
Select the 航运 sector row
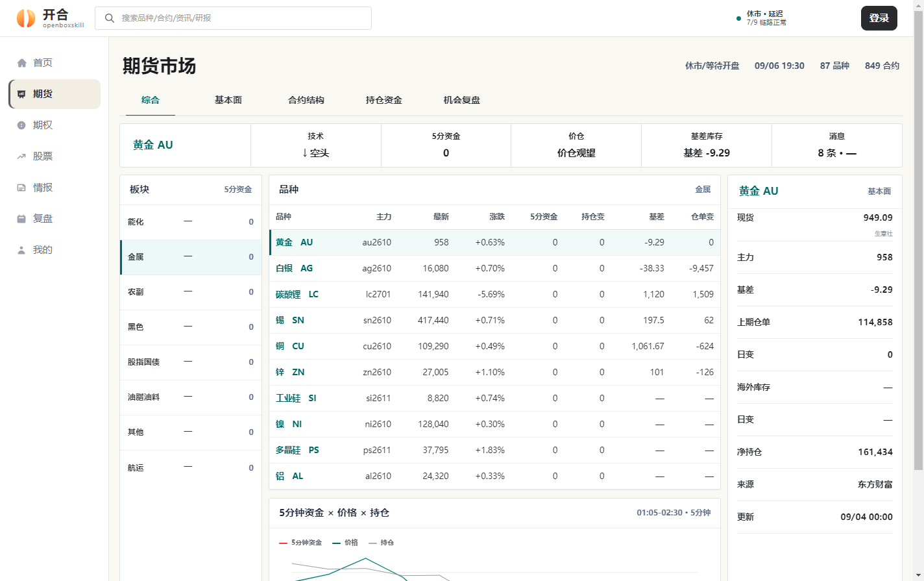191,467
